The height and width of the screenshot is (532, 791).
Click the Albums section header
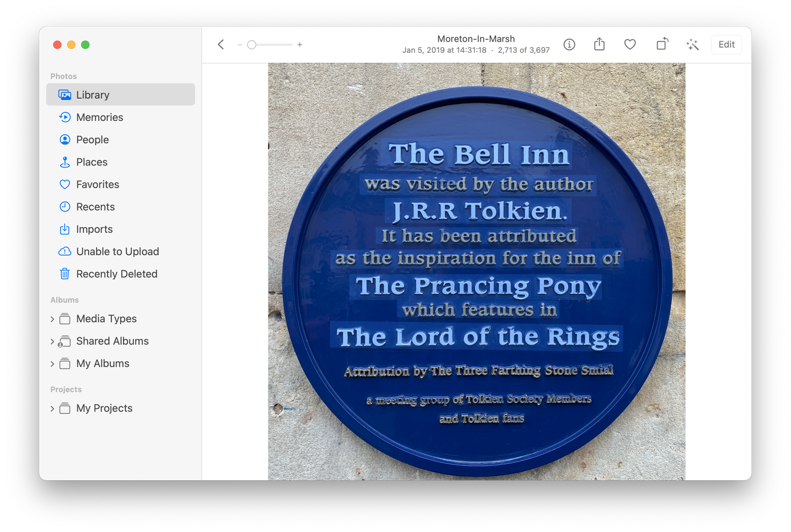(x=64, y=300)
